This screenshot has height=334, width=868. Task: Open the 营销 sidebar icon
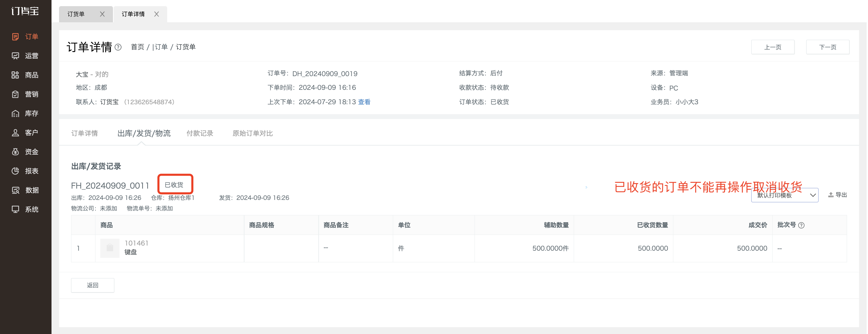point(15,94)
